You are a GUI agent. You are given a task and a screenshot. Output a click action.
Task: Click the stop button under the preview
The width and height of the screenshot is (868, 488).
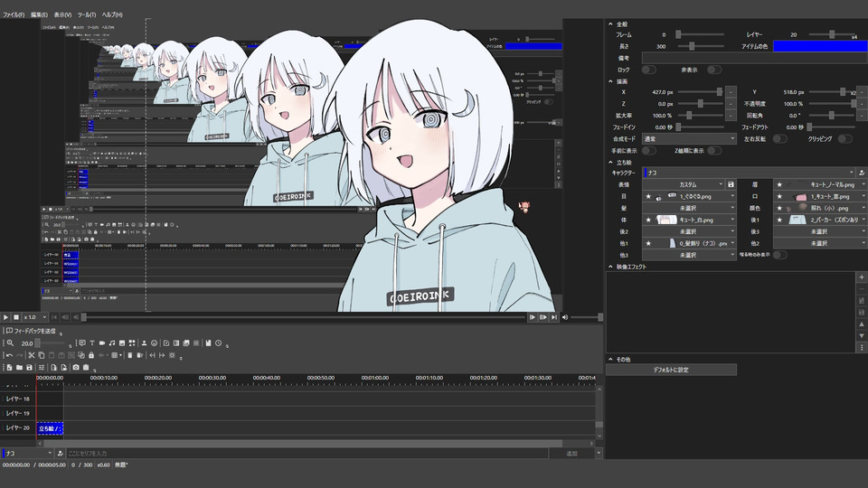(16, 317)
